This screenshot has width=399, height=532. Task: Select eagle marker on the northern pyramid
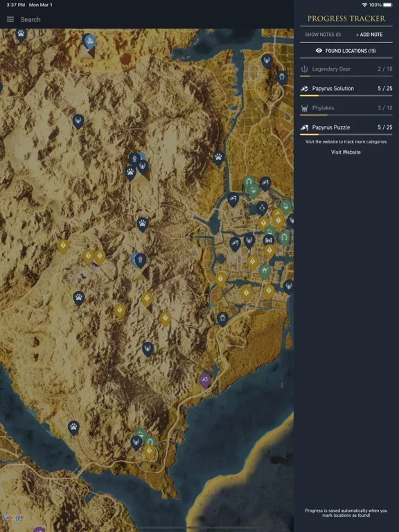143,166
